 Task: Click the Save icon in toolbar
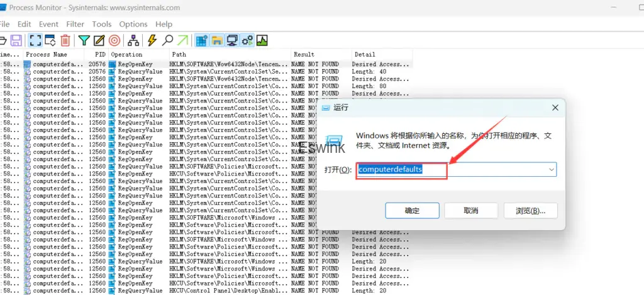point(16,41)
